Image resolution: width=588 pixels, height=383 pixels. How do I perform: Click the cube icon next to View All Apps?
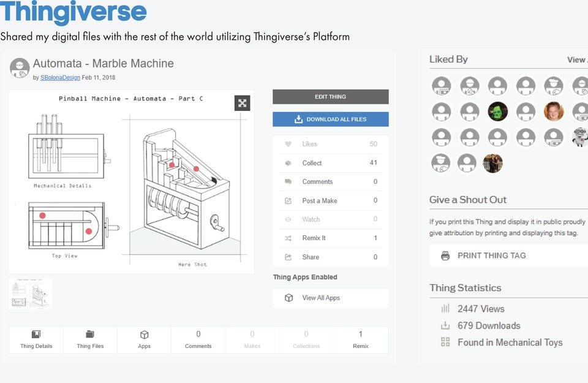tap(288, 298)
